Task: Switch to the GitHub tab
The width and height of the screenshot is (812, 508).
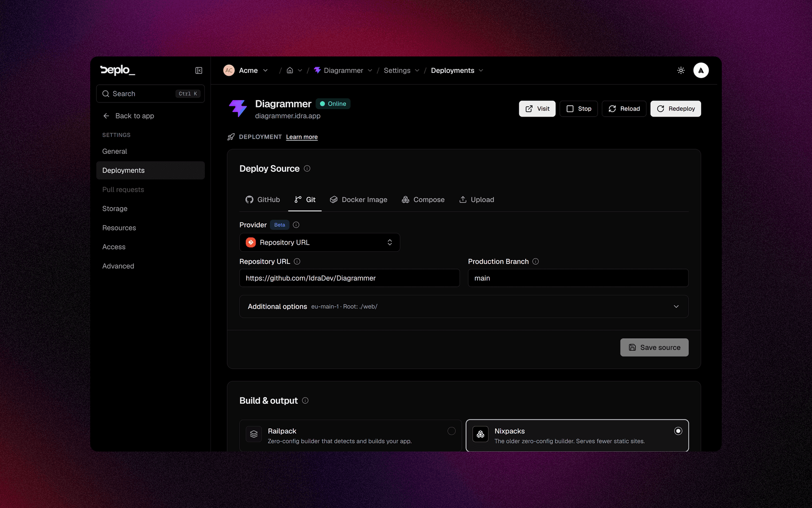Action: 263,199
